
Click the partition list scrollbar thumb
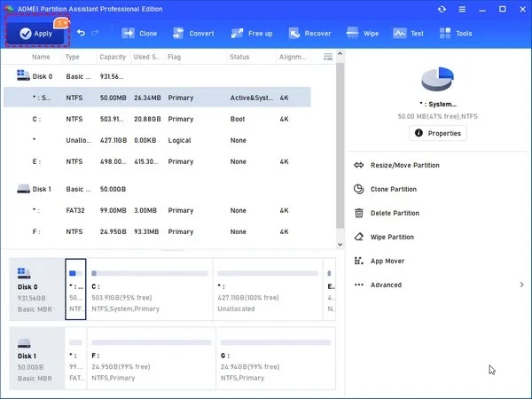point(340,145)
